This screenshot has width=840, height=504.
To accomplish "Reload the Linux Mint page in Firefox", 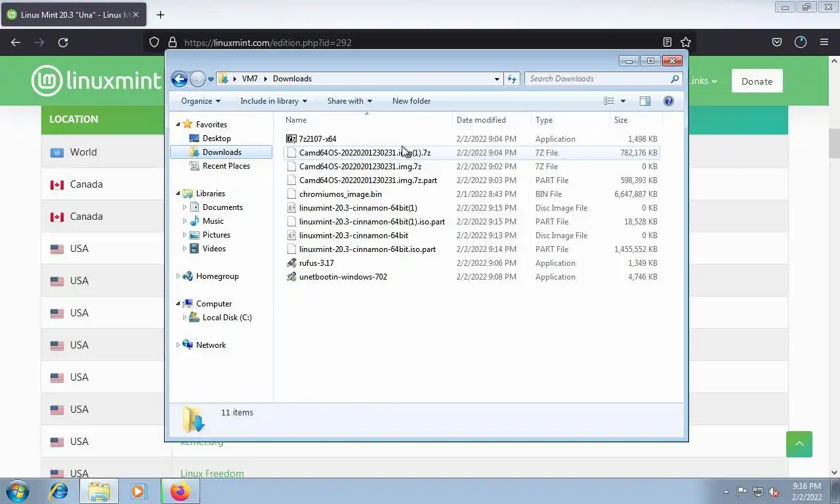I will 63,42.
